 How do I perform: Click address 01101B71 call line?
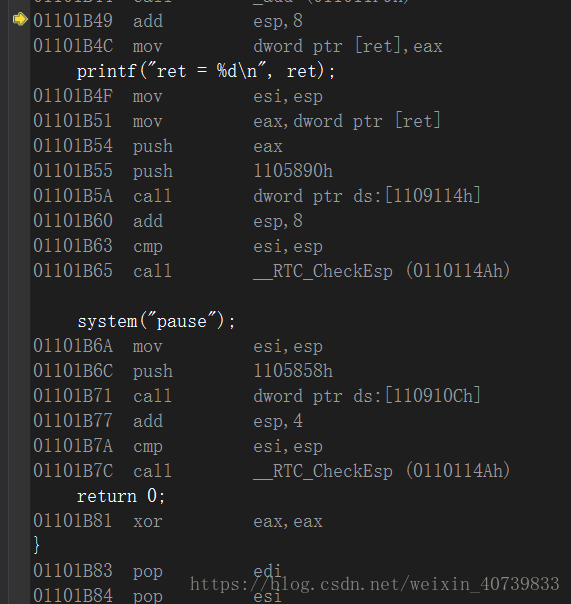pyautogui.click(x=257, y=396)
